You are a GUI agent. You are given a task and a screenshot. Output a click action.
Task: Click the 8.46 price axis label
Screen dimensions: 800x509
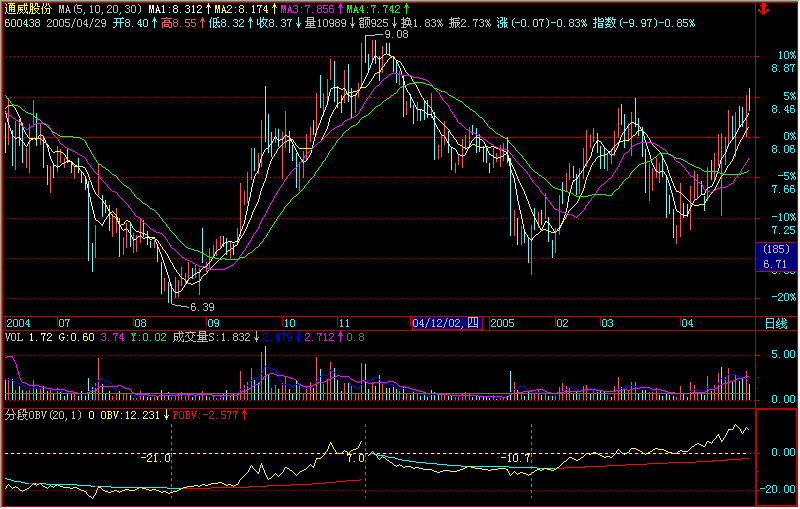[783, 110]
